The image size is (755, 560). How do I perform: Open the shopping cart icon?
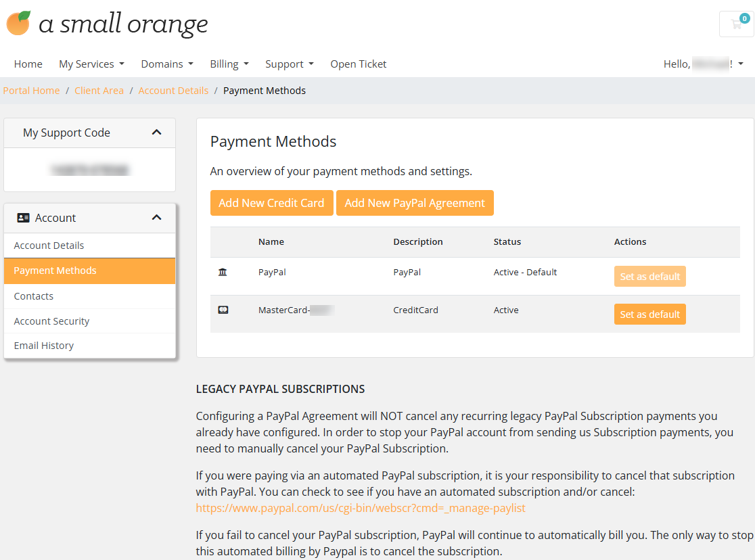[736, 24]
